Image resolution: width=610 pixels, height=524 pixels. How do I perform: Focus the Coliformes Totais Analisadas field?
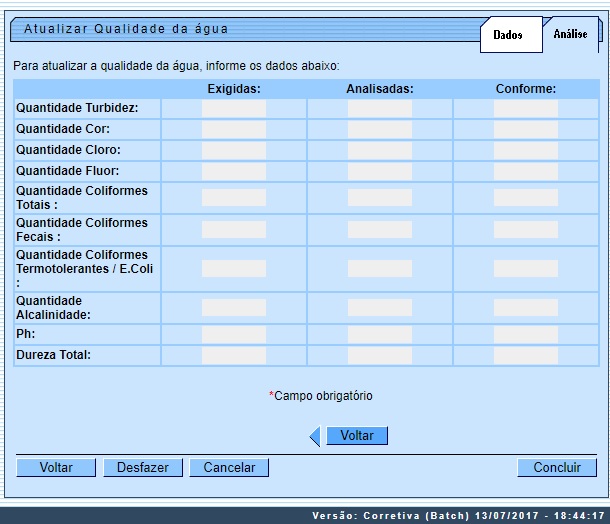click(x=379, y=197)
